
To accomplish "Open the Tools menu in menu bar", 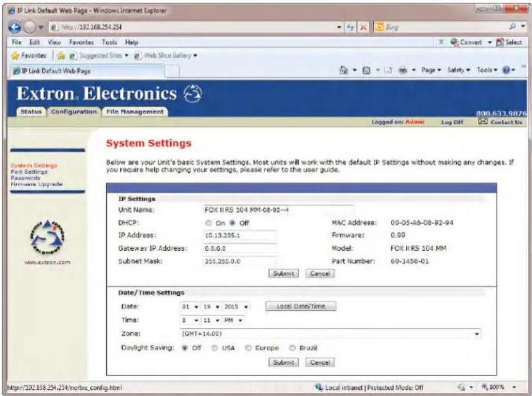I will [x=109, y=42].
